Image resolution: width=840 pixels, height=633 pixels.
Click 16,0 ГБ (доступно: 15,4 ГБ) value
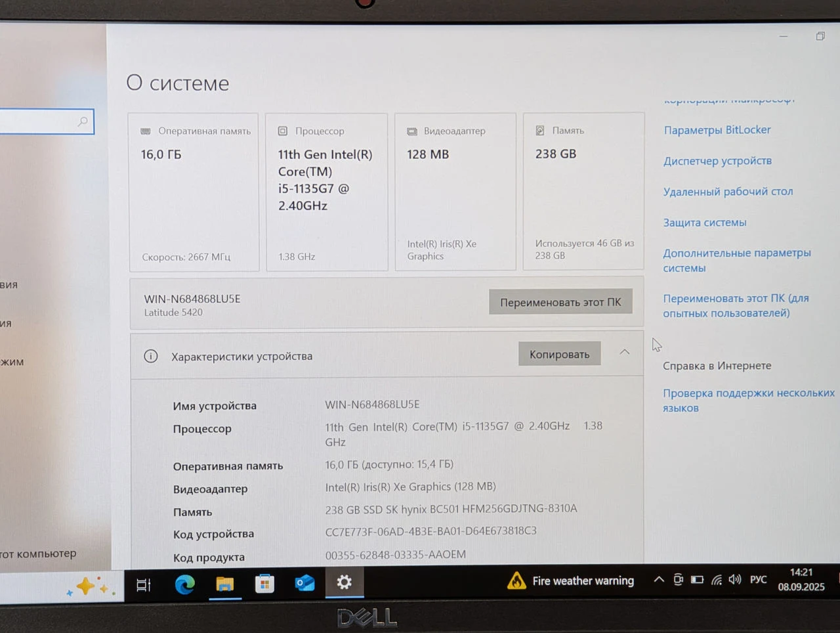point(389,464)
